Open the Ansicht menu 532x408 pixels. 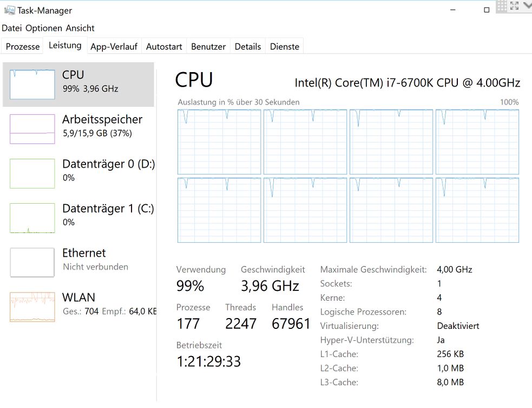[x=80, y=28]
